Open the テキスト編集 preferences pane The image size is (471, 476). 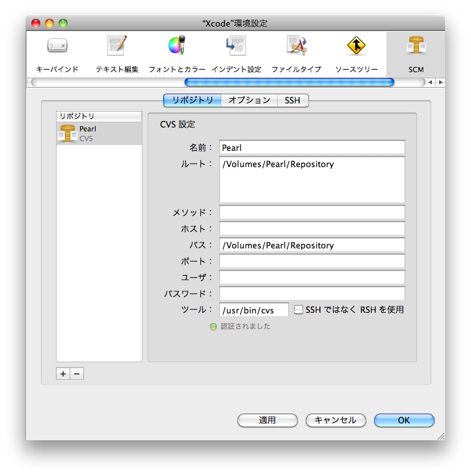click(x=117, y=55)
